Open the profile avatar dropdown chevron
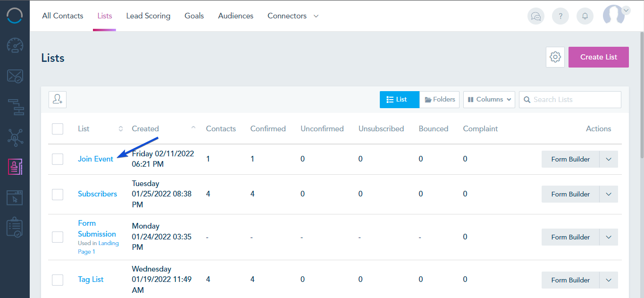The height and width of the screenshot is (298, 644). coord(626,10)
